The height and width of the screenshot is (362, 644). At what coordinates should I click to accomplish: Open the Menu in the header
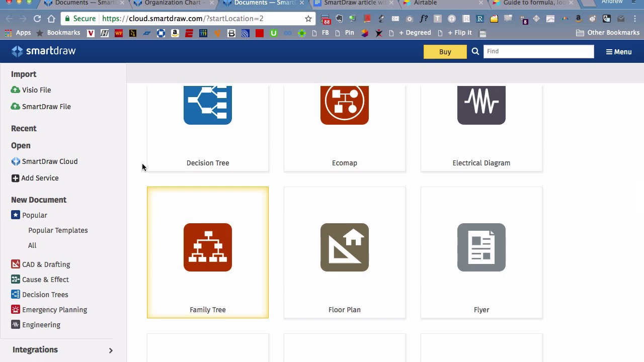[x=618, y=51]
